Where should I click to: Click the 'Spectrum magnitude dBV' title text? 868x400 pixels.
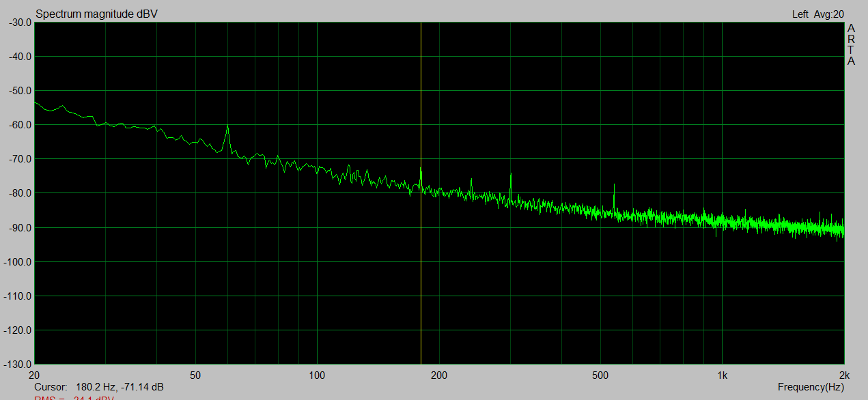pos(96,14)
